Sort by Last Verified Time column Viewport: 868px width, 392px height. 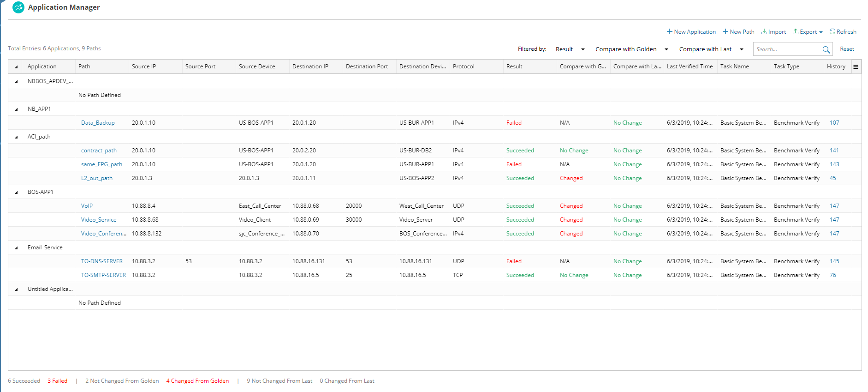(x=690, y=66)
